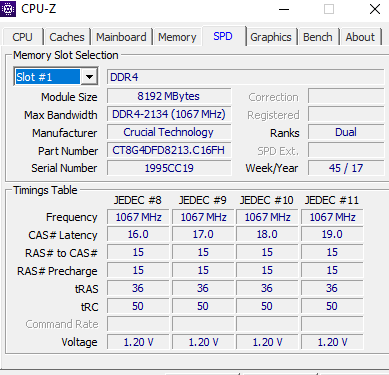The image size is (389, 375).
Task: Click Week/Year value 45 / 17
Action: (346, 168)
